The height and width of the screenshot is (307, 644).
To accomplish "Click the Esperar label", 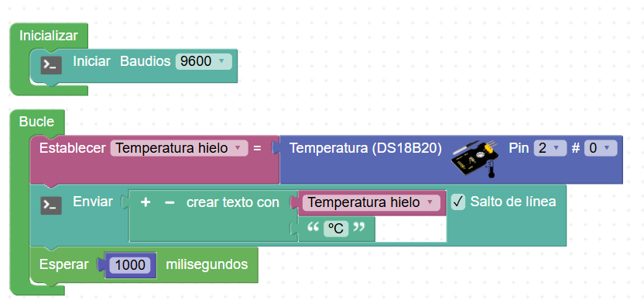I will pyautogui.click(x=63, y=264).
